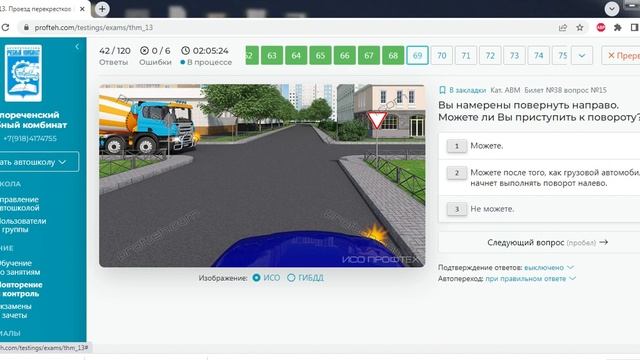Change the auto-transition setting dropdown

pos(531,279)
